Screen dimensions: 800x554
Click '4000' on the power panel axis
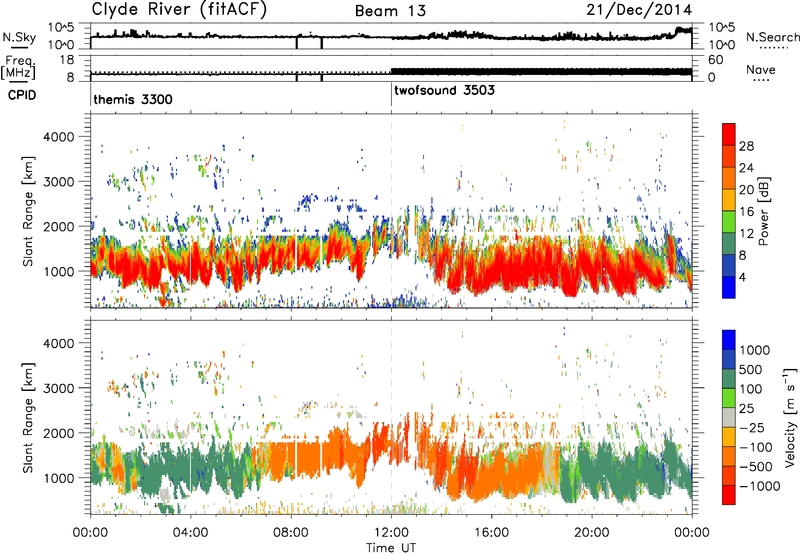[58, 137]
